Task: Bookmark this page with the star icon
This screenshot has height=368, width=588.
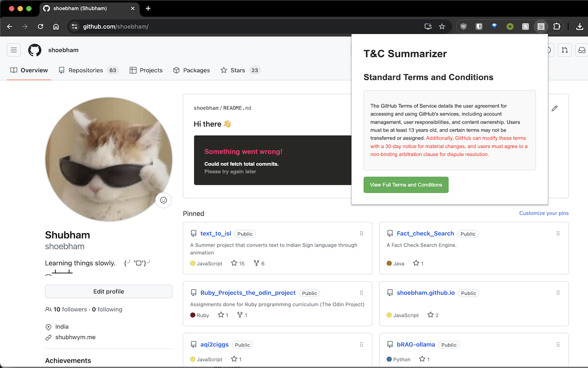Action: pyautogui.click(x=442, y=27)
